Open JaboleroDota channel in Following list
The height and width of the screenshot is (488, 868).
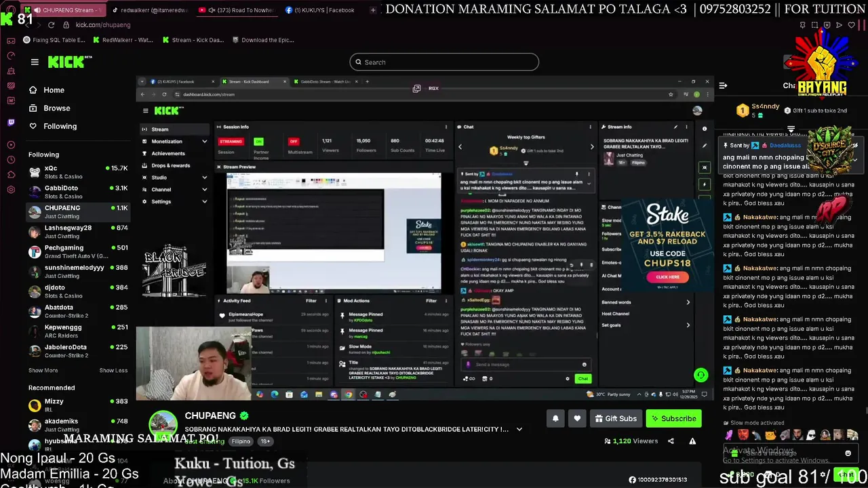tap(77, 350)
